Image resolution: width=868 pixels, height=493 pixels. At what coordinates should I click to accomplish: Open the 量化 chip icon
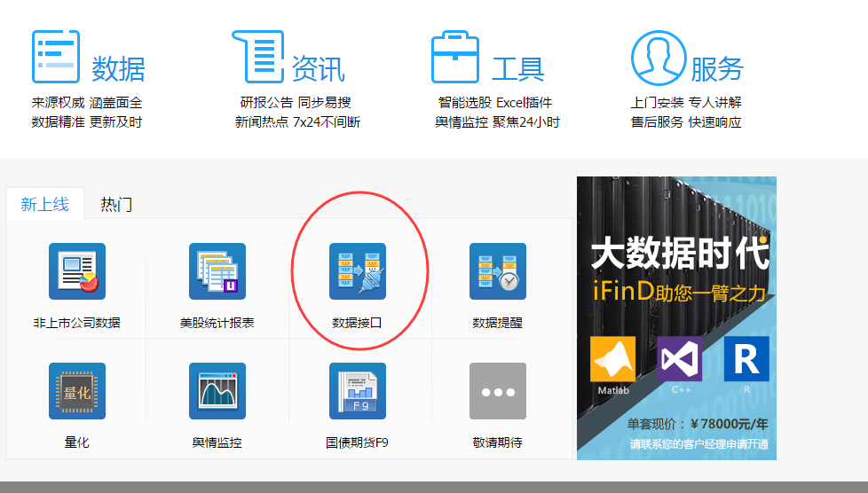[x=77, y=391]
